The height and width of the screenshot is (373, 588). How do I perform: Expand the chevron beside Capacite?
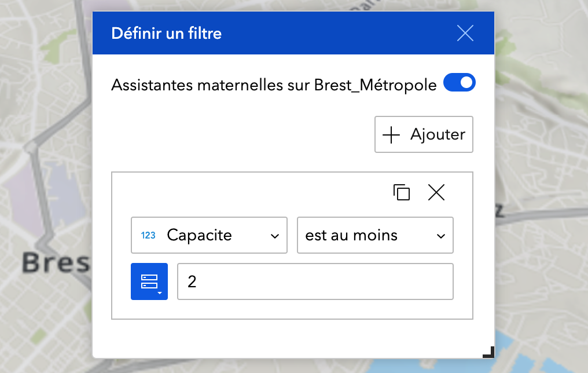[275, 236]
